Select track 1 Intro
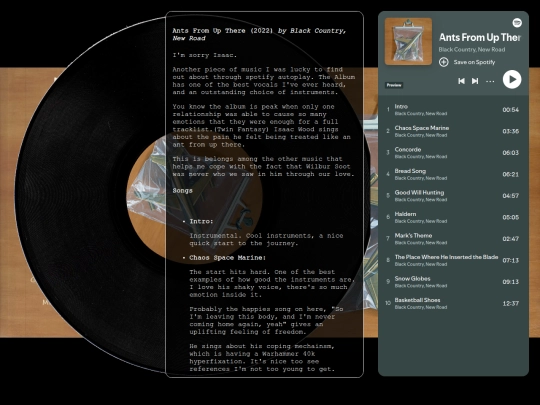Screen dimensions: 540x405 pos(453,110)
